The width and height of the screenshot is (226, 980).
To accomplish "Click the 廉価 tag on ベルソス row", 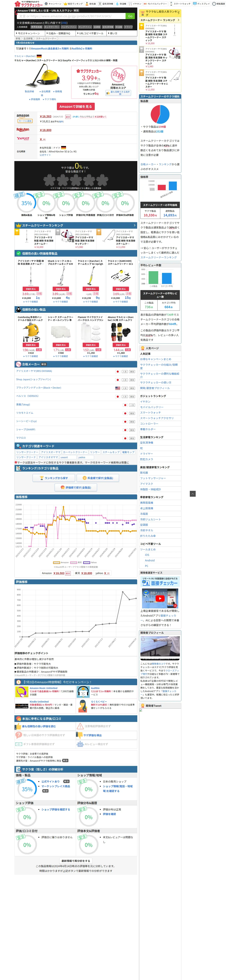I will 132,396.
